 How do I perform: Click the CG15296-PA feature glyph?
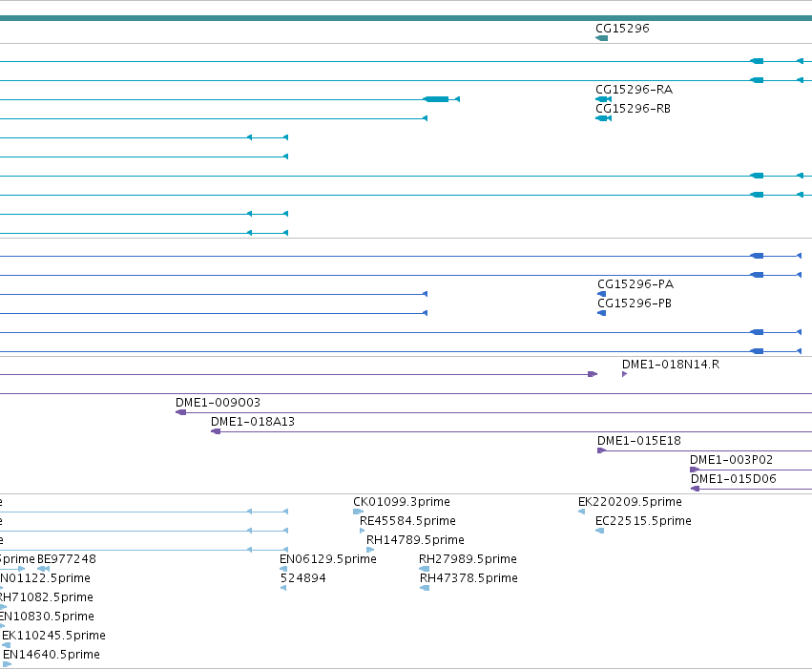601,294
